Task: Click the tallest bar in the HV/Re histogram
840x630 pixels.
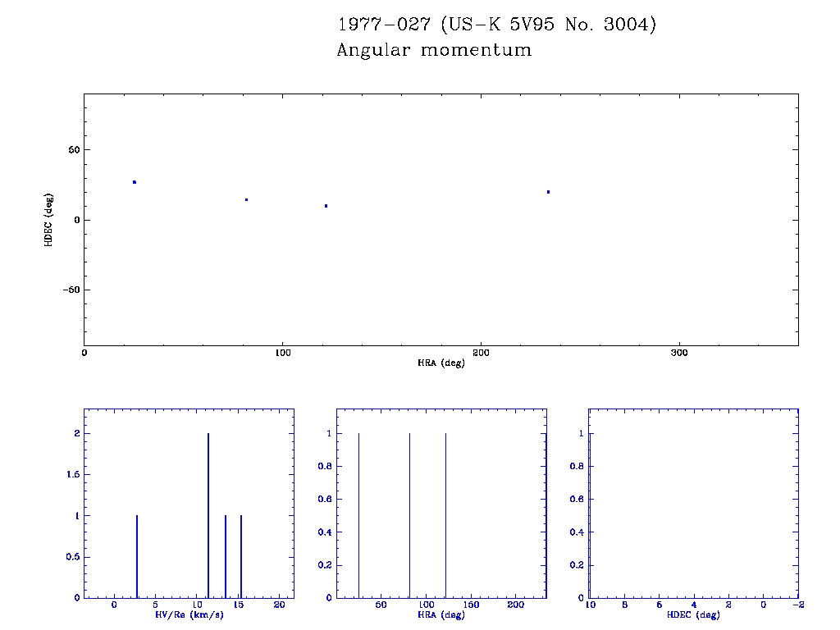Action: (208, 515)
